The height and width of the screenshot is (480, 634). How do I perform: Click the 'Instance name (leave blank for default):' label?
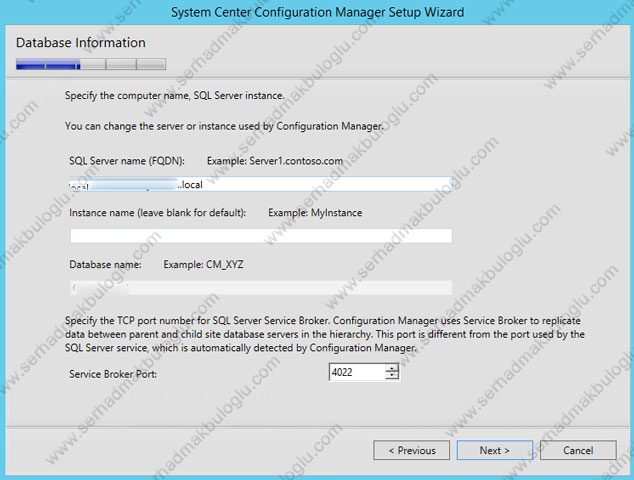pos(157,213)
